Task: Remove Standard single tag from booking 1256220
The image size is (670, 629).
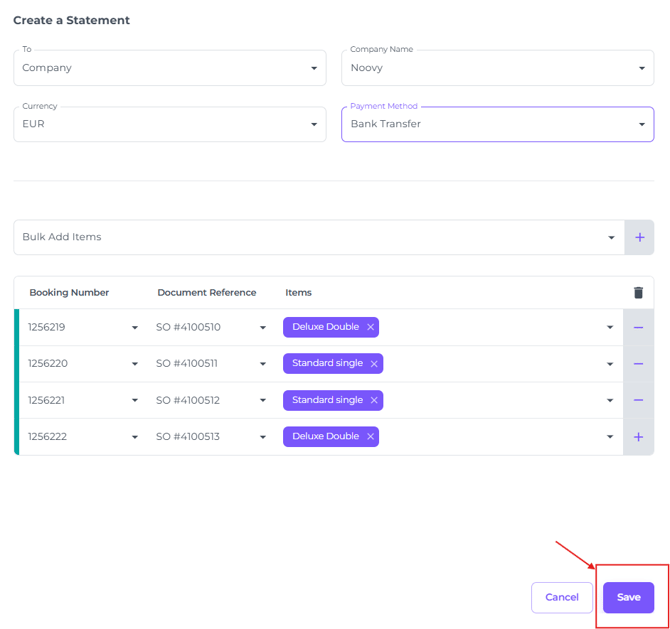Action: (x=374, y=364)
